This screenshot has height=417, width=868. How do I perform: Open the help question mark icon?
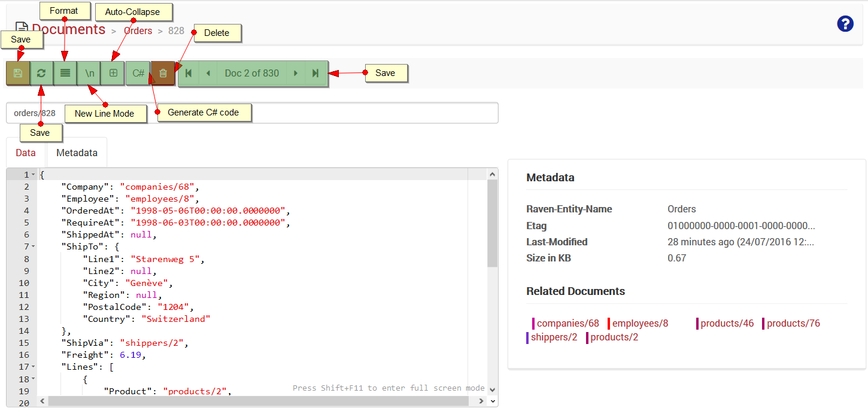pos(845,24)
